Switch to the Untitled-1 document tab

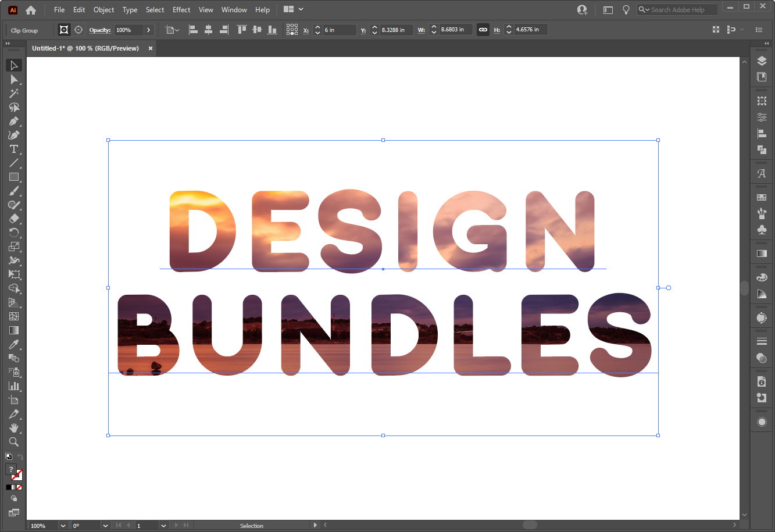click(85, 48)
